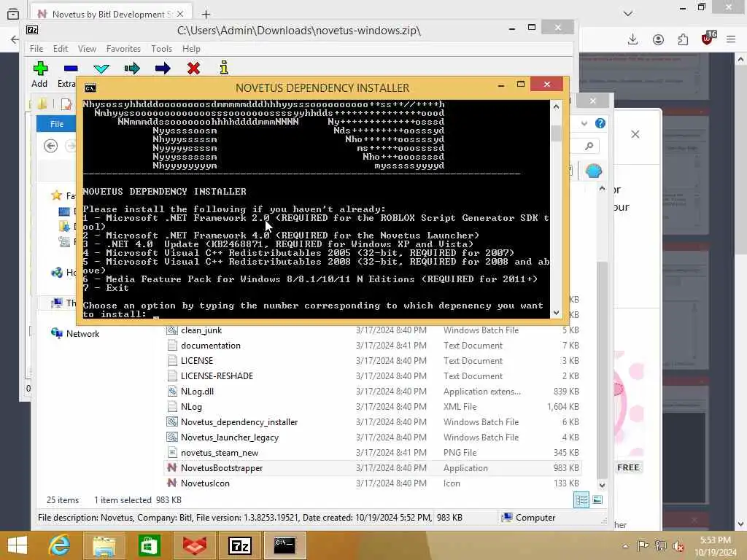Viewport: 747px width, 560px height.
Task: Click the 7-Zip Copy arrow icon
Action: point(132,69)
